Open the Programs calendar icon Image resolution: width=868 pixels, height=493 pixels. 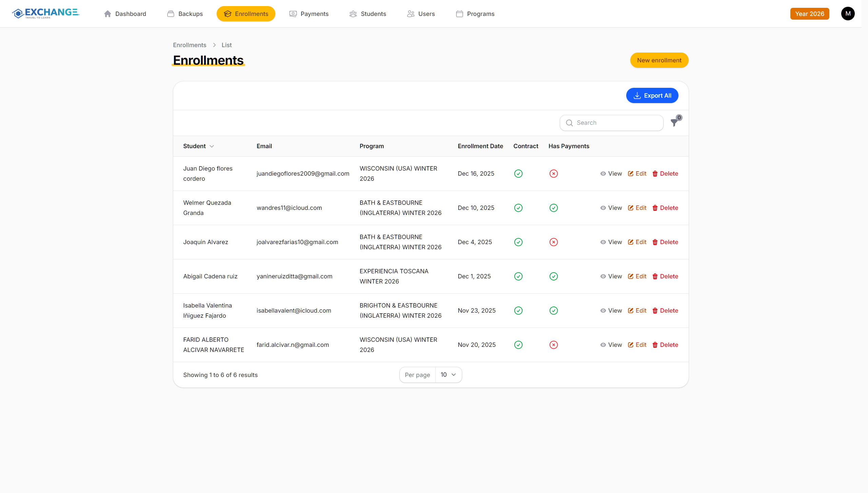459,14
